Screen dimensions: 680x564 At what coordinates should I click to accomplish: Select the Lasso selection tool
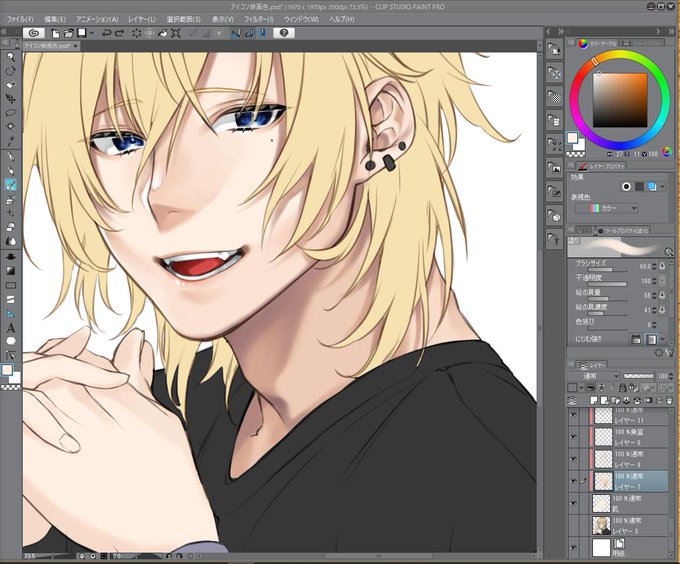[x=10, y=113]
